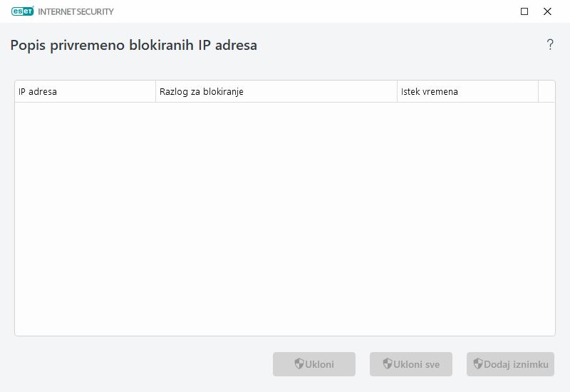
Task: Click the heading Popis privremeno blokiranih IP adresa
Action: click(x=133, y=45)
